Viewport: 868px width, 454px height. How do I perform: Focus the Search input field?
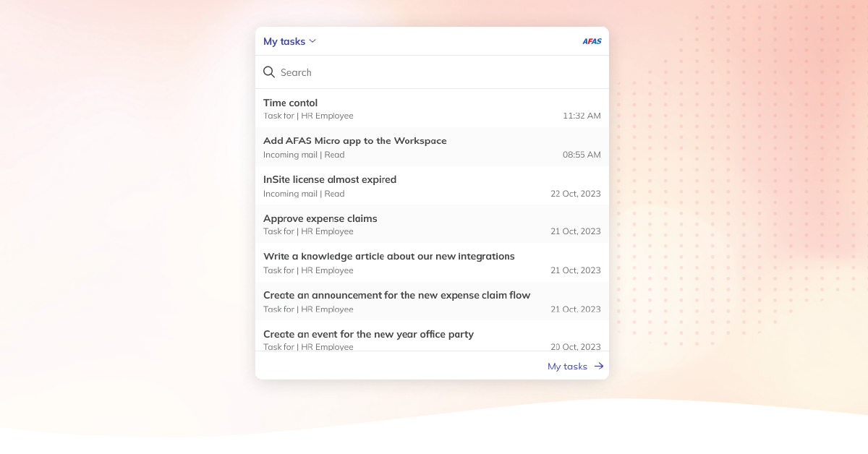point(434,72)
